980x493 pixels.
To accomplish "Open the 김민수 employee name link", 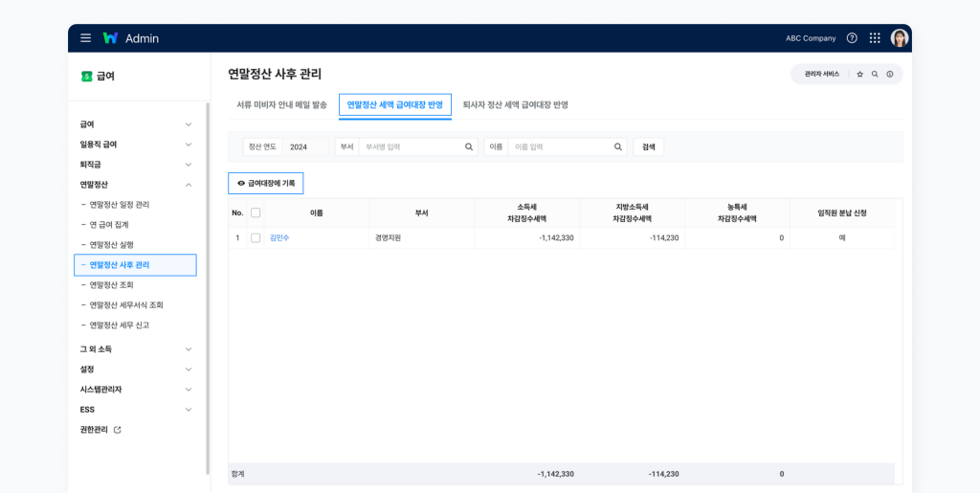I will [279, 237].
